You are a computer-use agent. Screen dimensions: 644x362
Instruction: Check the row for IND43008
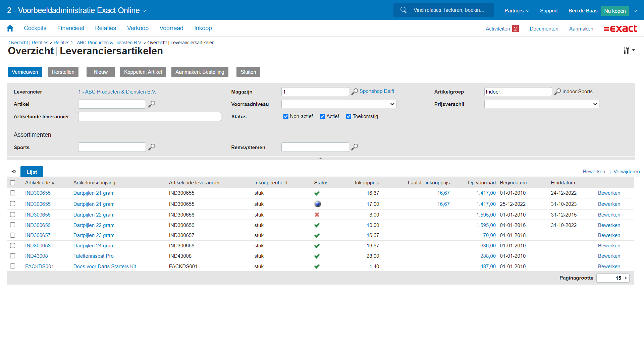13,256
